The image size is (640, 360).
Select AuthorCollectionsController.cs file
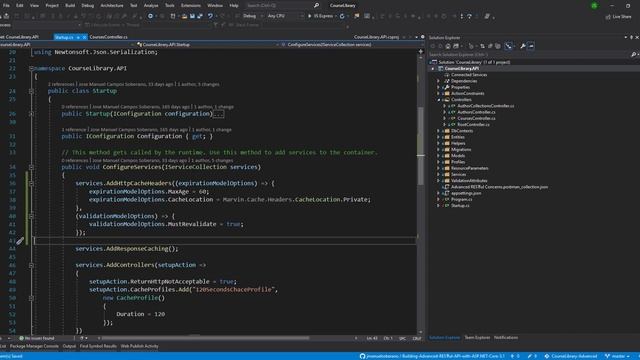tap(486, 106)
